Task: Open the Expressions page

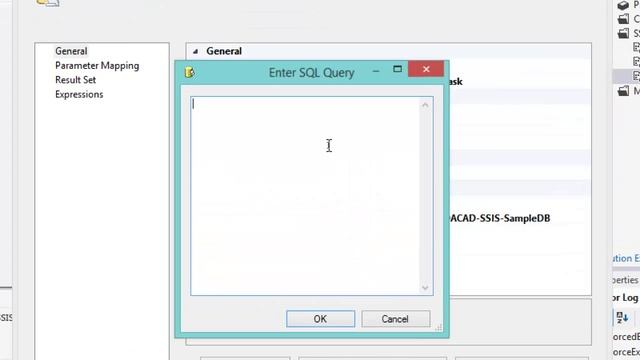Action: point(79,94)
